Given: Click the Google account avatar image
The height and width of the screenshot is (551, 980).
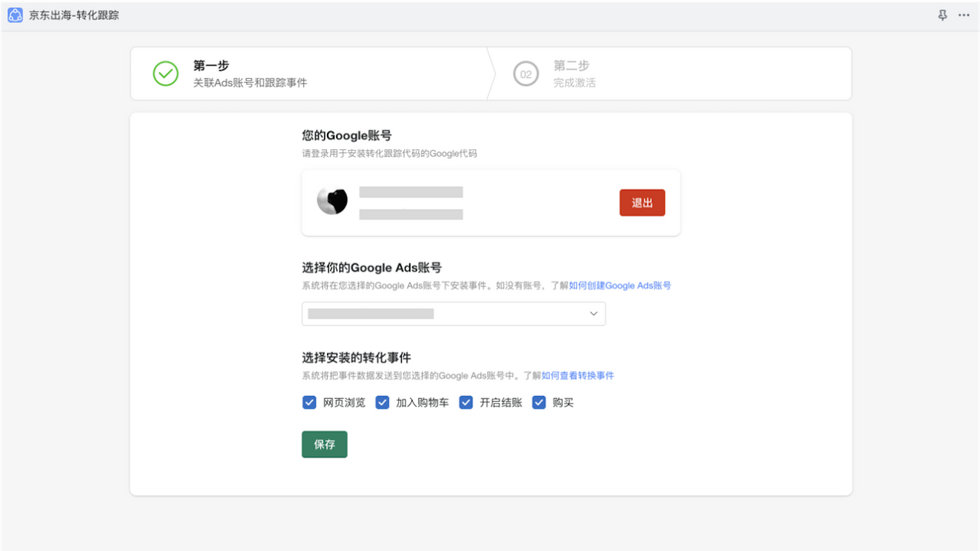Looking at the screenshot, I should pyautogui.click(x=332, y=201).
